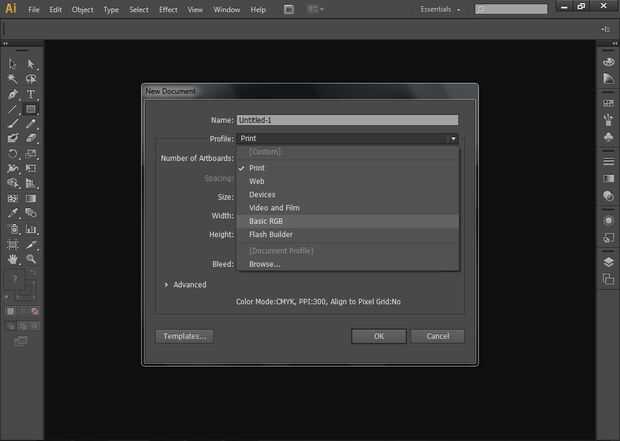Open the Select menu
This screenshot has width=620, height=441.
[x=139, y=10]
